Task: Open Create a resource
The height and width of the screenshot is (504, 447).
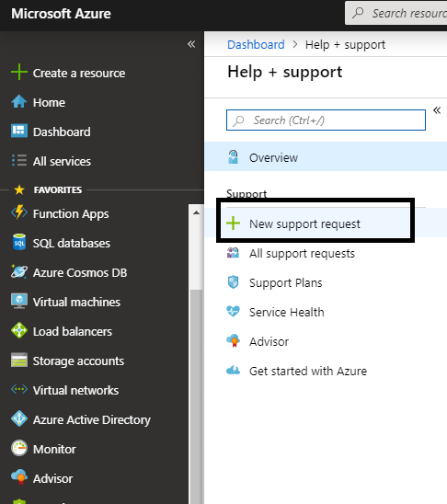Action: pos(79,73)
